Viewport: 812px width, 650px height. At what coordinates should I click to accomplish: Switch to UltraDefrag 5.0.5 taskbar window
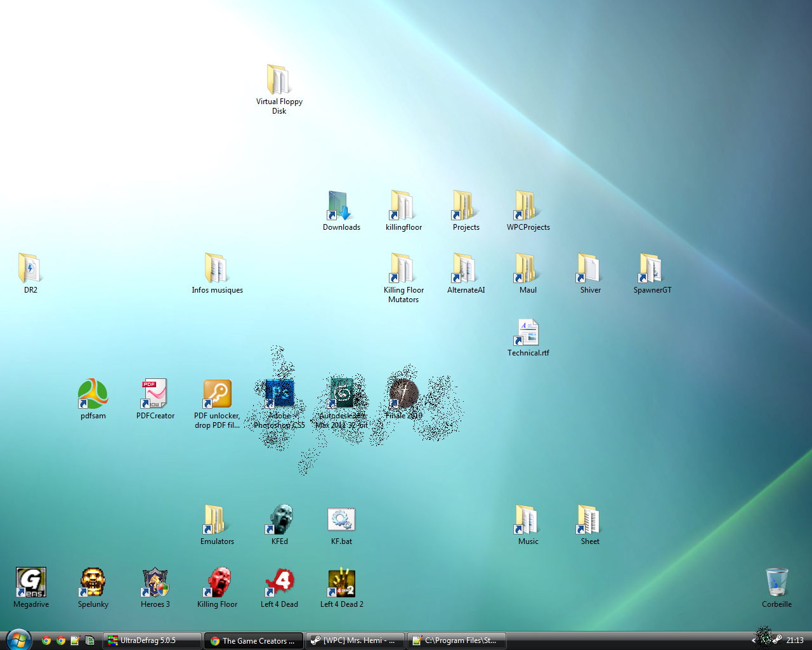pyautogui.click(x=152, y=640)
